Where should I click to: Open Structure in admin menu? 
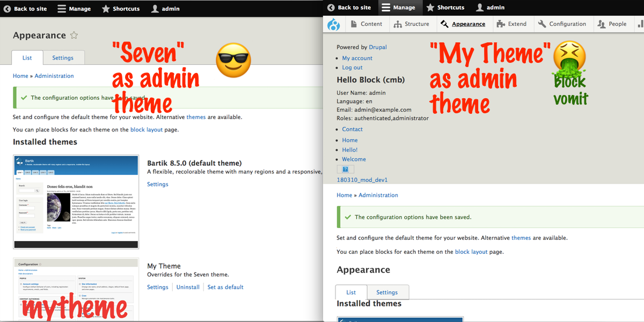[x=411, y=24]
